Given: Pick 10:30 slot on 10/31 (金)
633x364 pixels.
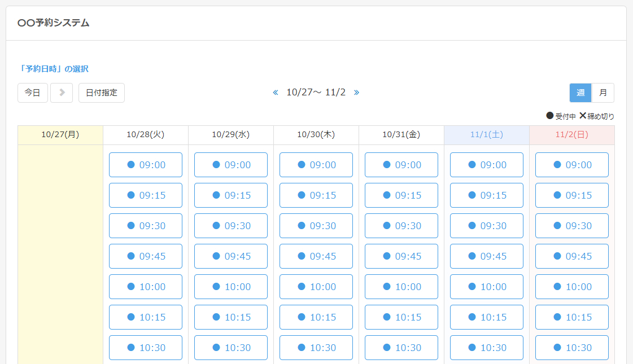Looking at the screenshot, I should pyautogui.click(x=401, y=348).
